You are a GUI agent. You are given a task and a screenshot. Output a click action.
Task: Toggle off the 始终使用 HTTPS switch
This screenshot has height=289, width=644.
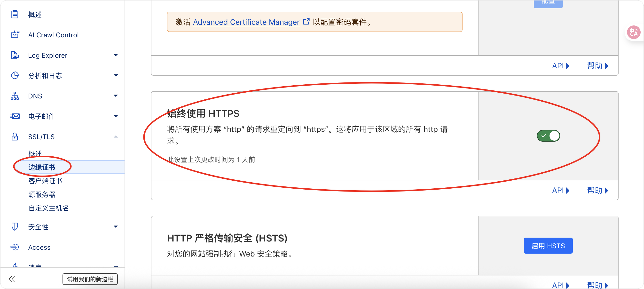548,136
